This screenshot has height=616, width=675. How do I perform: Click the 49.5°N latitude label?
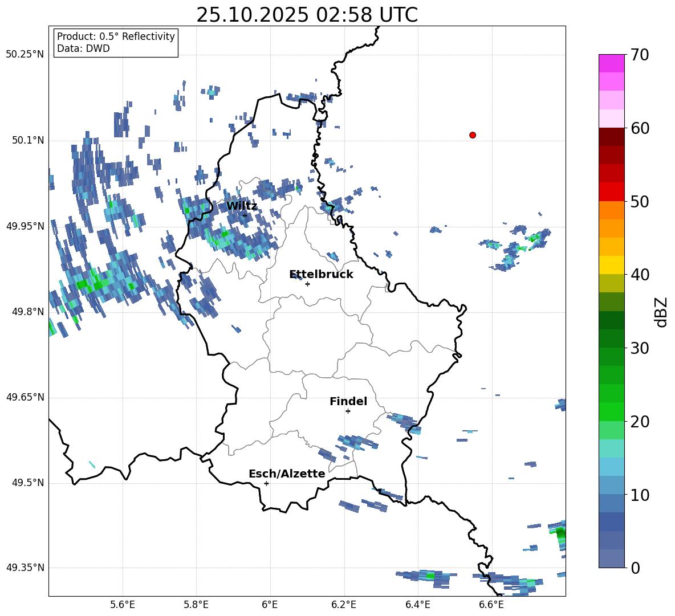(27, 483)
